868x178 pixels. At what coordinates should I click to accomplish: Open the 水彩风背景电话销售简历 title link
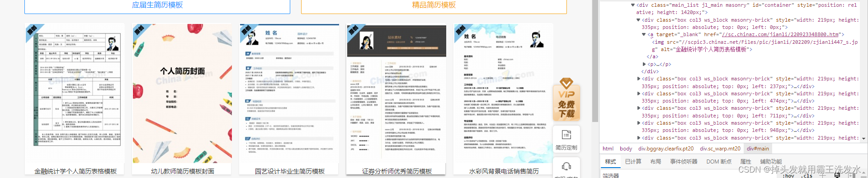point(504,171)
